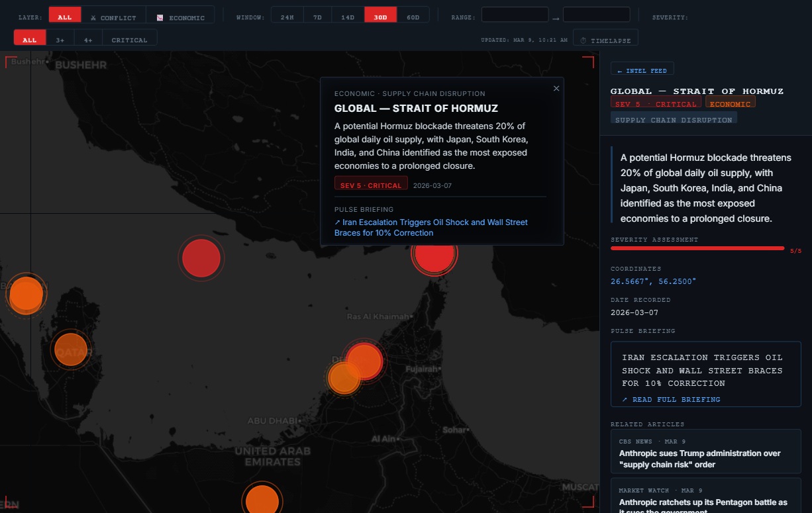
Task: Open Read Full Briefing link
Action: tap(671, 399)
